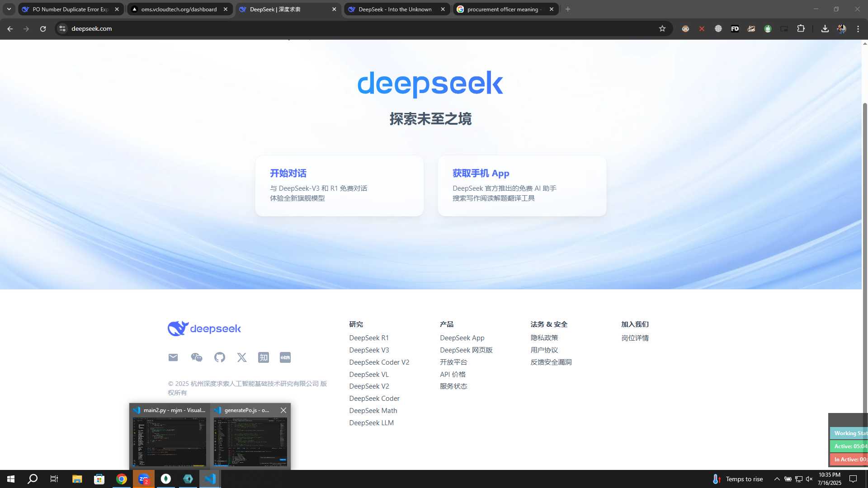Open Chrome profile avatar
The height and width of the screenshot is (488, 868).
pyautogui.click(x=841, y=28)
